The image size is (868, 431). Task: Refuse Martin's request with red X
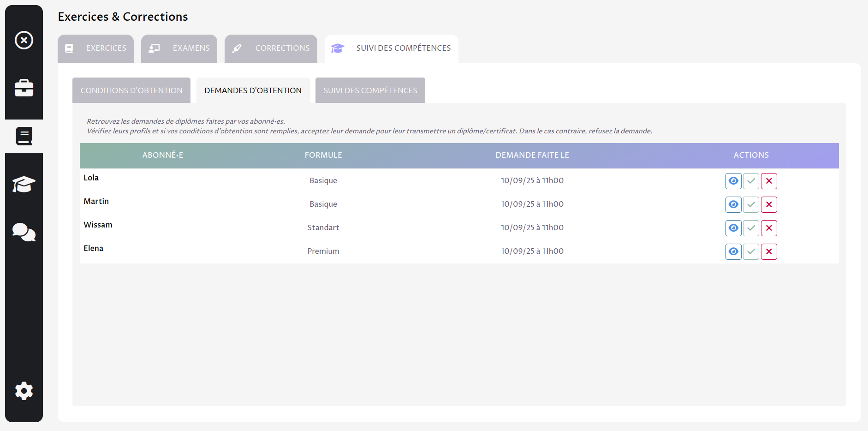pyautogui.click(x=769, y=204)
